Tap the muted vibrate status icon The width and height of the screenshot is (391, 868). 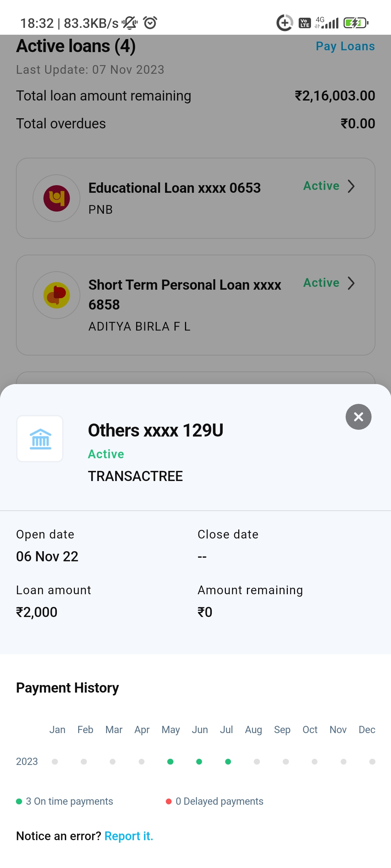click(x=129, y=23)
